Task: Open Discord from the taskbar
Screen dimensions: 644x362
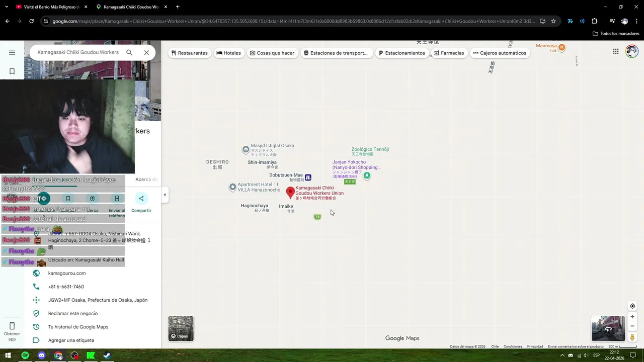Action: (x=42, y=355)
